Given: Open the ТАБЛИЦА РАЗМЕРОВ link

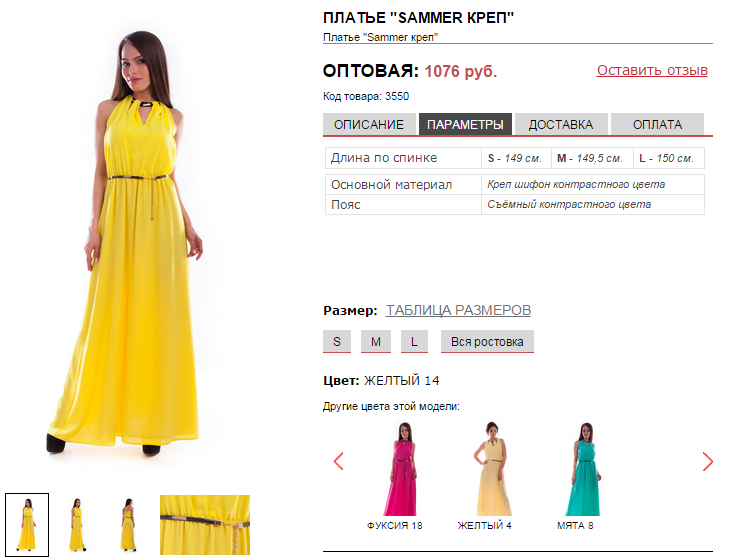Looking at the screenshot, I should click(x=458, y=310).
